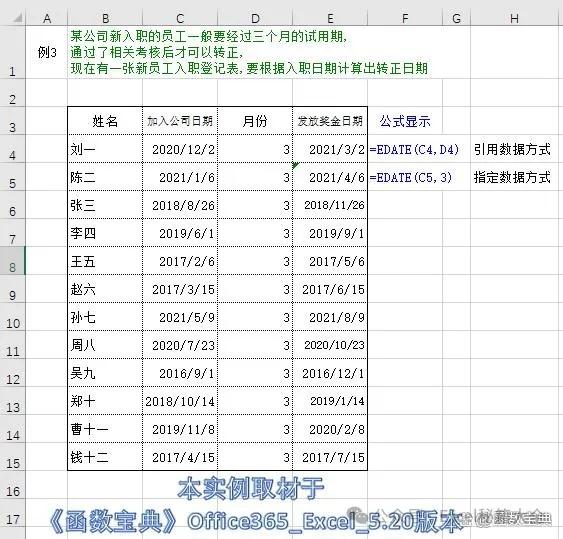Select the date cell 2018/10/14

[x=180, y=401]
